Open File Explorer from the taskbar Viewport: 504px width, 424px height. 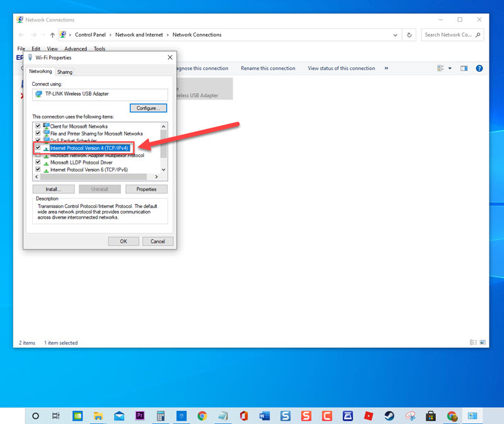pos(98,416)
